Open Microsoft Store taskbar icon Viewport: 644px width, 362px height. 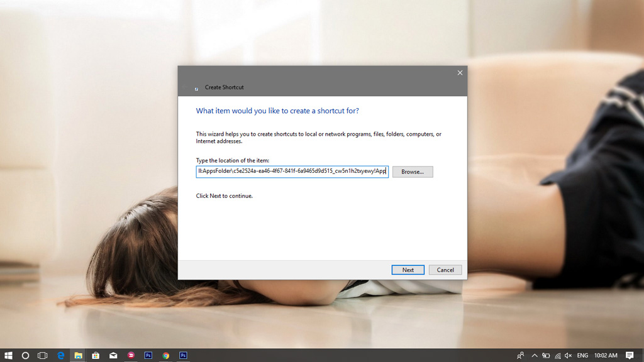click(x=96, y=356)
